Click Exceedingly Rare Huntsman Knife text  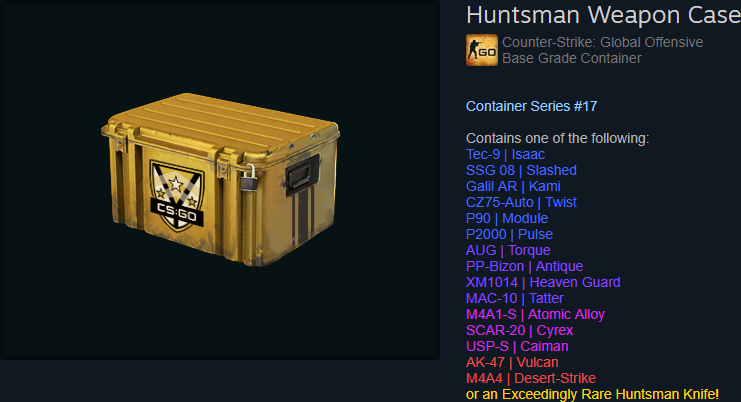(x=610, y=394)
